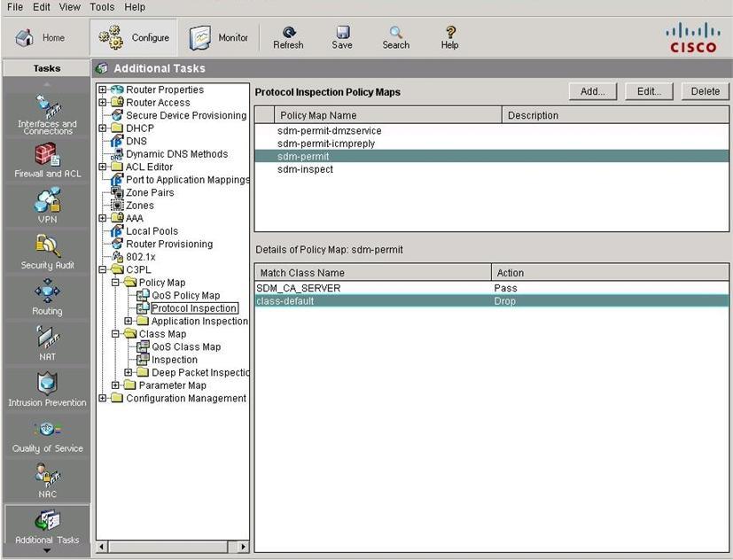Click the tree scrollbar right arrow
The image size is (733, 560).
[243, 546]
